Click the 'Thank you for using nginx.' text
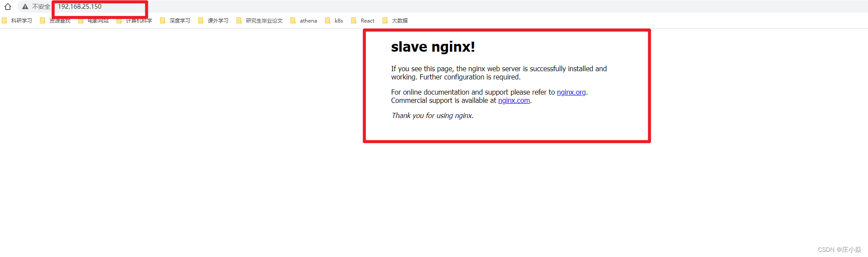Image resolution: width=868 pixels, height=257 pixels. tap(432, 115)
